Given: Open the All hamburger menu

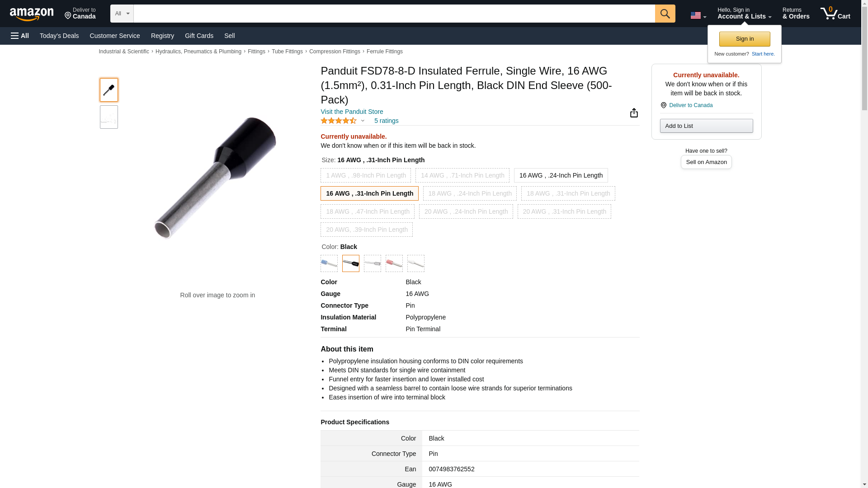Looking at the screenshot, I should [x=20, y=36].
